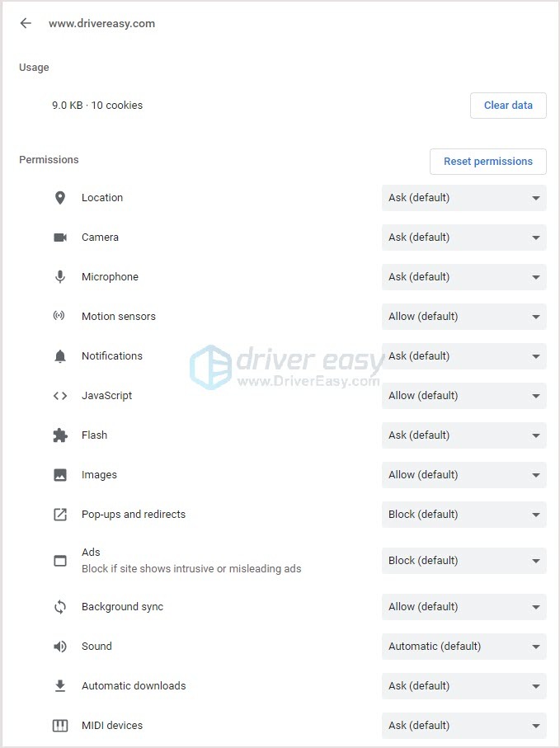Open the Sound Automatic dropdown
This screenshot has width=560, height=748.
[464, 647]
